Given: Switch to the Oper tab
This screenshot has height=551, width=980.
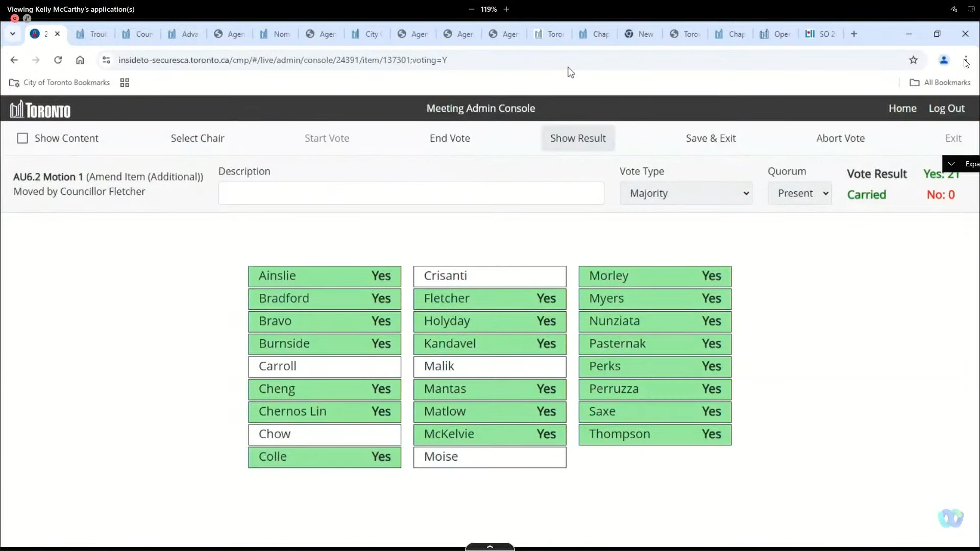Looking at the screenshot, I should pyautogui.click(x=775, y=34).
